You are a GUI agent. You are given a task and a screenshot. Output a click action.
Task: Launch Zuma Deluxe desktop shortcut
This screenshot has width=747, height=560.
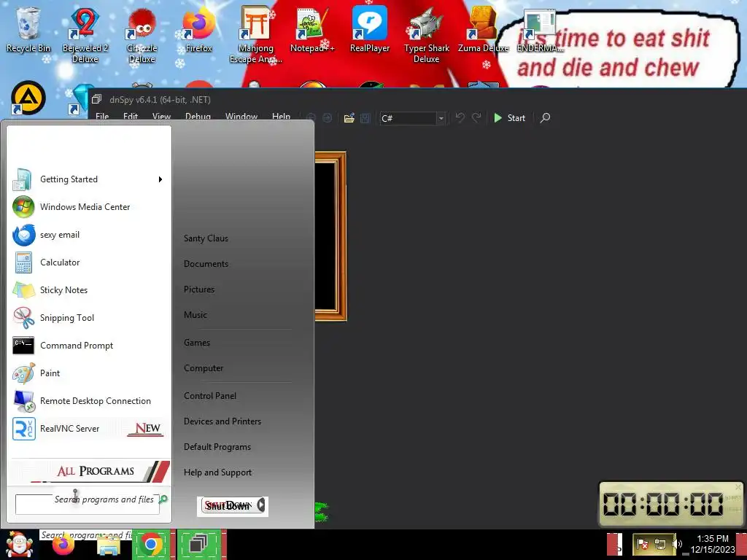[x=483, y=28]
